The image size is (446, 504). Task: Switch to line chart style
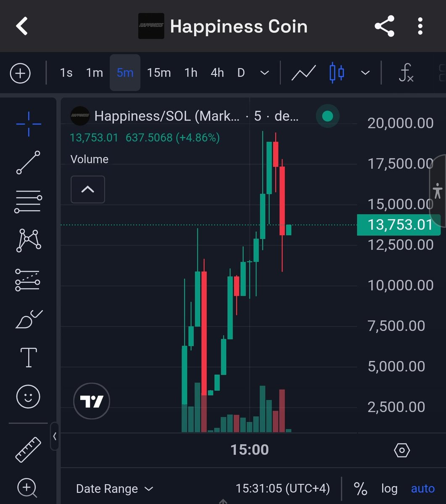tap(303, 73)
